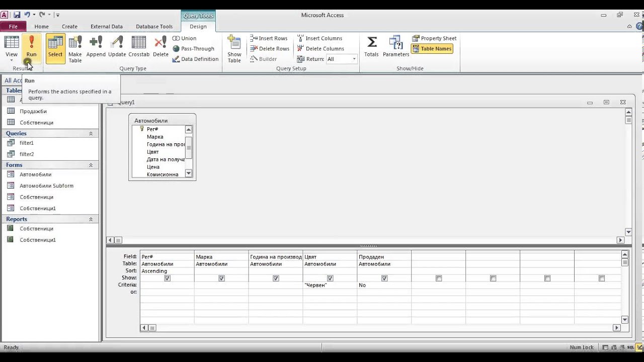644x362 pixels.
Task: Uncheck the Show box for Марка column
Action: 222,278
